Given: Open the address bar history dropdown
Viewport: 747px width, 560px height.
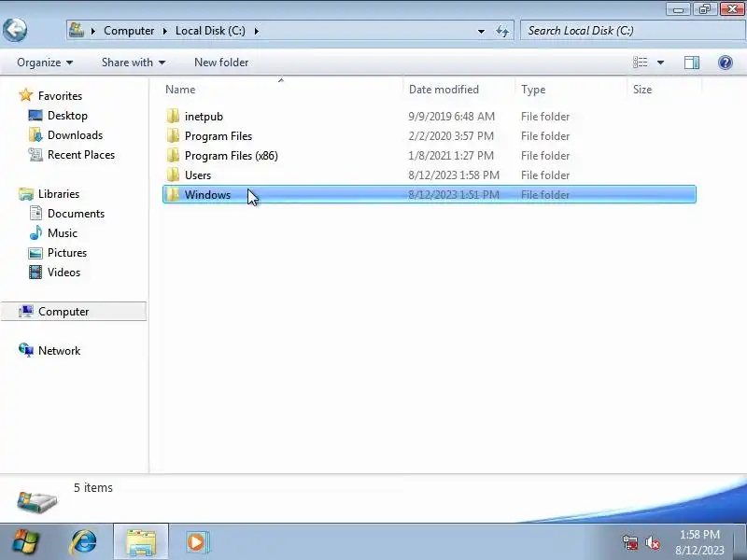Looking at the screenshot, I should click(481, 32).
